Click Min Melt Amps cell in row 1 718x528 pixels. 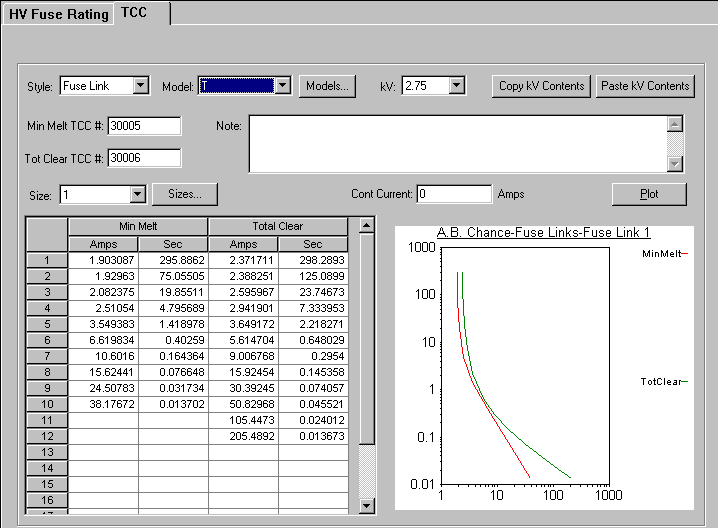tap(103, 260)
